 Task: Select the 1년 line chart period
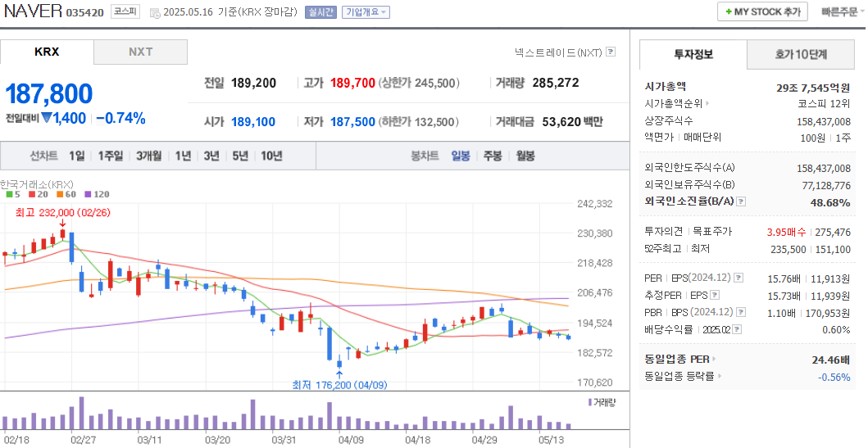click(x=183, y=156)
